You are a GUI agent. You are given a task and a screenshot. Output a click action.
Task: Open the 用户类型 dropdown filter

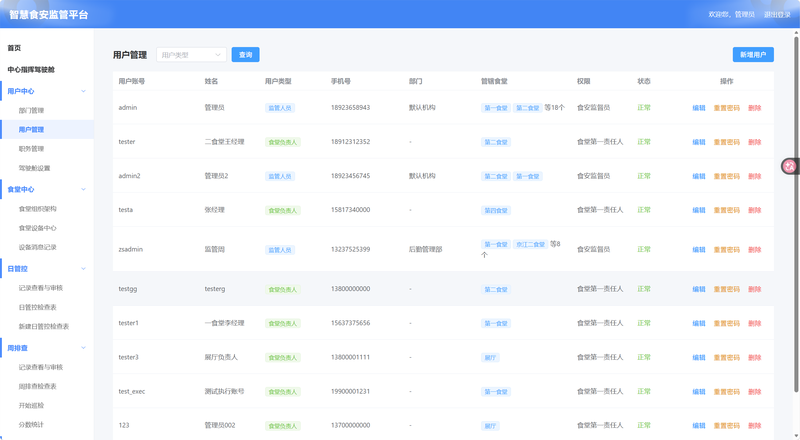191,55
